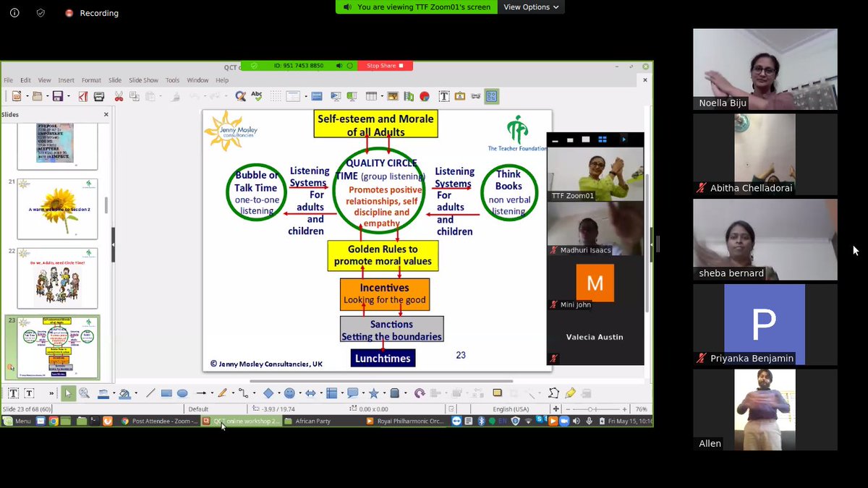Click the Export as PDF icon

pyautogui.click(x=83, y=96)
